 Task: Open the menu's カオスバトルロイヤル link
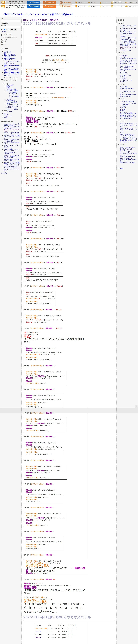pyautogui.click(x=10, y=64)
